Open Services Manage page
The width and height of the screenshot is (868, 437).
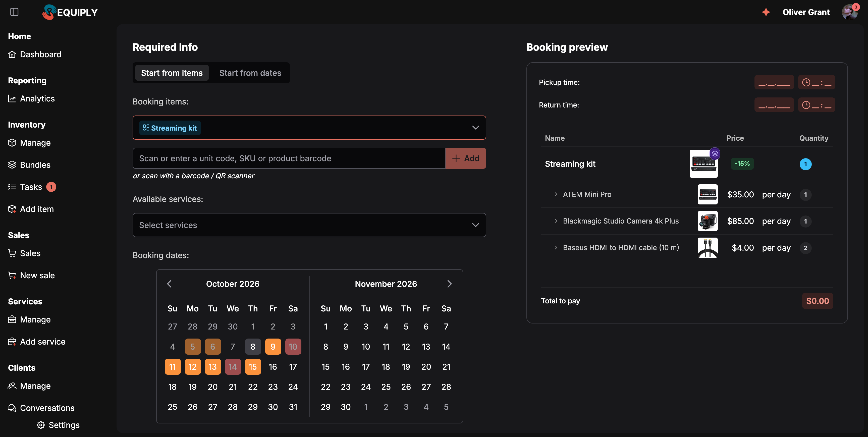coord(29,319)
